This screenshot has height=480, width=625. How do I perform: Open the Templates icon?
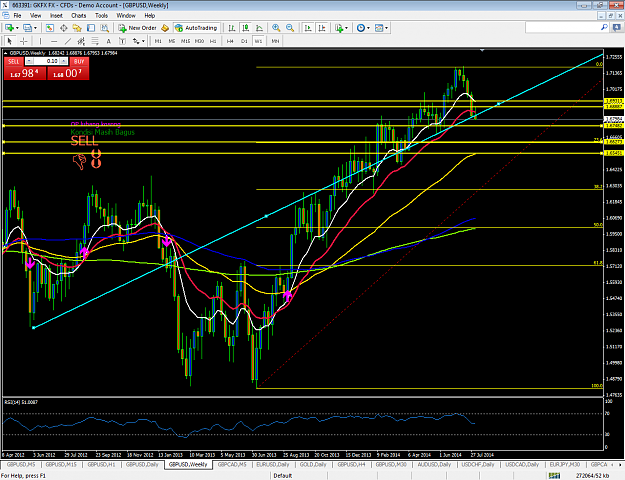pos(379,28)
